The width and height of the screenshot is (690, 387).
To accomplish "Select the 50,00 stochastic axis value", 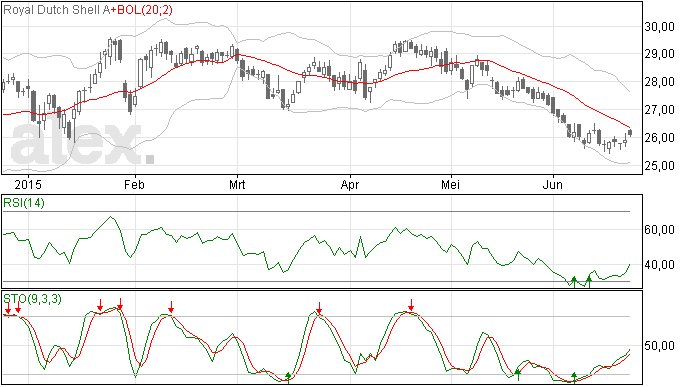I will (x=659, y=346).
